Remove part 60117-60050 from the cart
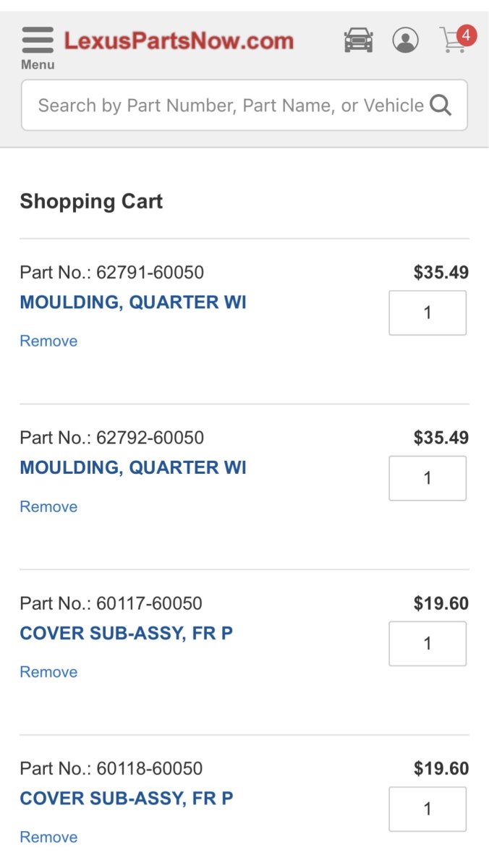 tap(48, 672)
